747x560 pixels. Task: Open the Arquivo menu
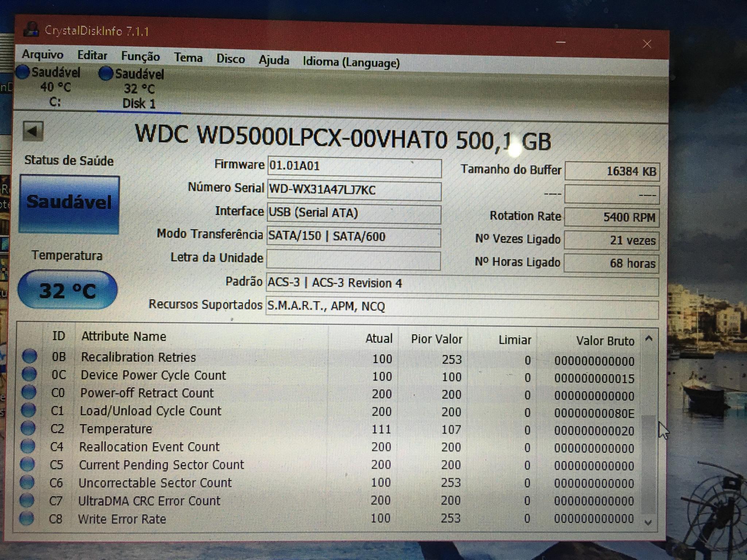43,54
